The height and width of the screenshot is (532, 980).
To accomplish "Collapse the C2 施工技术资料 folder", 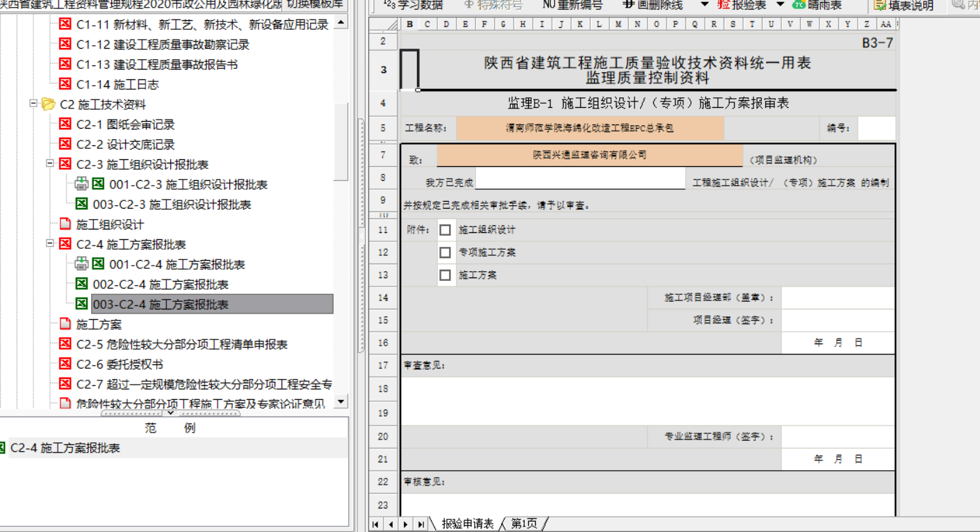I will tap(33, 104).
